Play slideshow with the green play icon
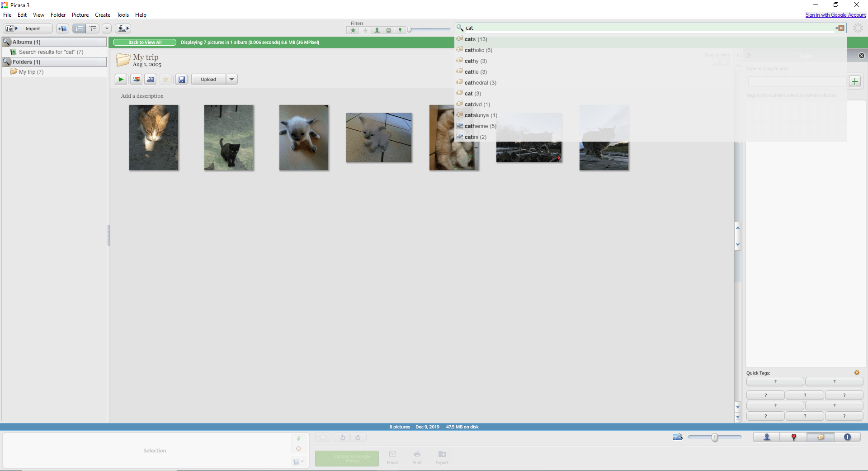 click(121, 80)
